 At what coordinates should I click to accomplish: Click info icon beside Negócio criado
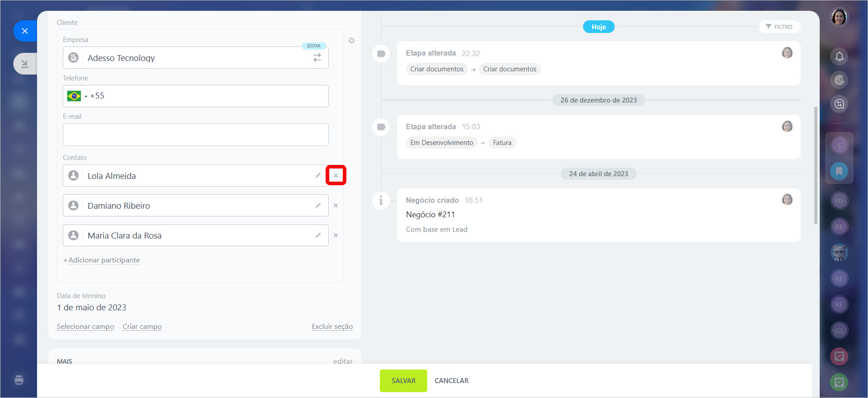[x=381, y=200]
